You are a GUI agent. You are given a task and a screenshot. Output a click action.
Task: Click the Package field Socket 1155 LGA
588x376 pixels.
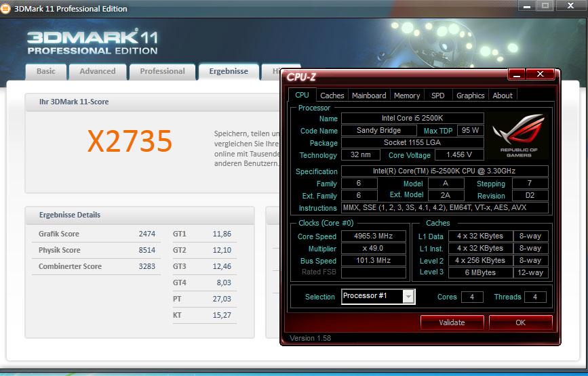pyautogui.click(x=412, y=143)
